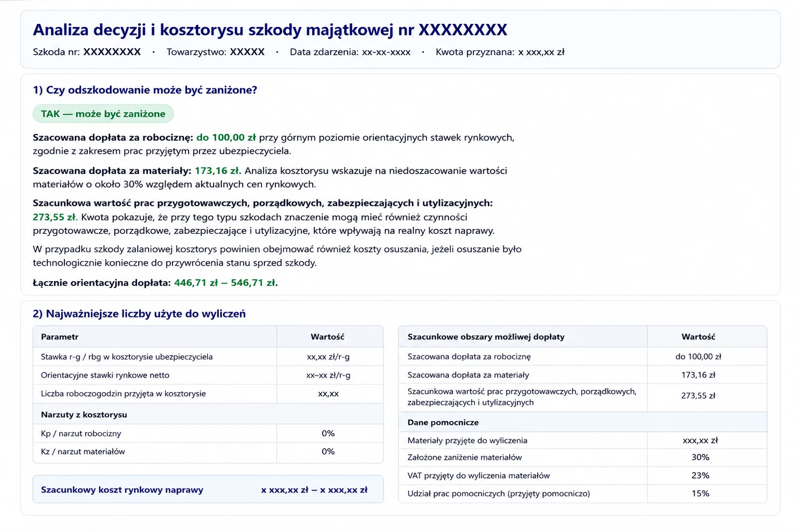This screenshot has width=798, height=532.
Task: Click 'Szacunkowy koszt rynkowy naprawy' summary label
Action: pos(122,490)
